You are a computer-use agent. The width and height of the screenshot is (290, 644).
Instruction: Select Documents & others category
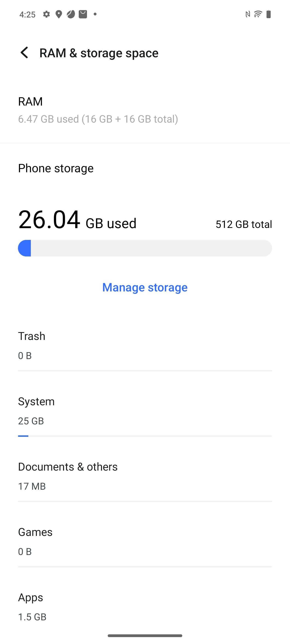click(145, 476)
